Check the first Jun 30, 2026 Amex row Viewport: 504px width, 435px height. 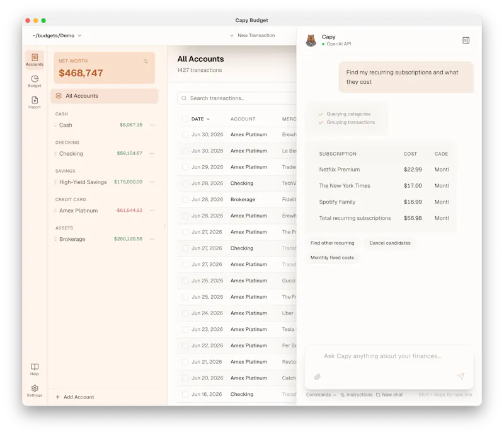click(x=185, y=134)
